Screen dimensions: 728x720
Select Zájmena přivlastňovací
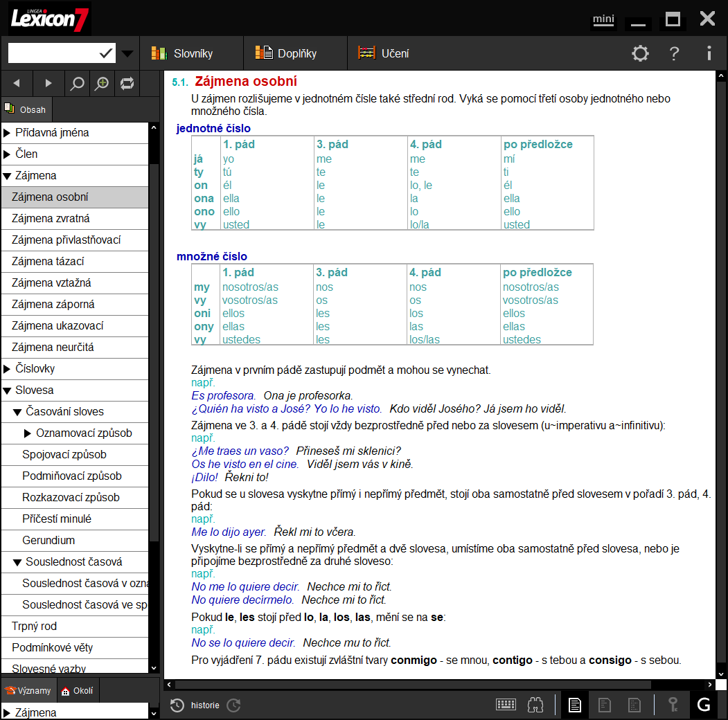(x=75, y=240)
